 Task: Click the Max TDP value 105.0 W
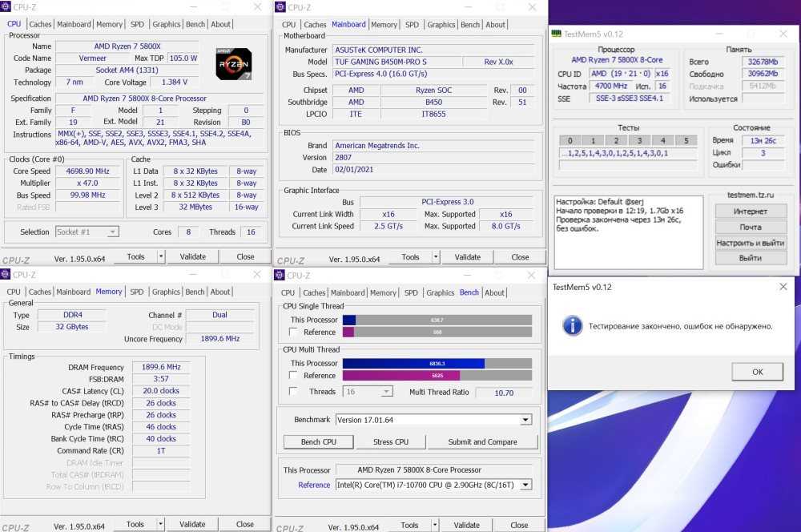183,58
